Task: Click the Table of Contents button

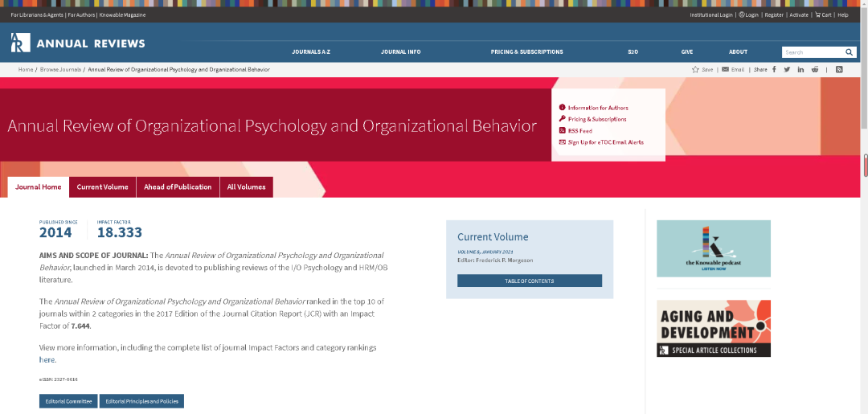Action: click(x=529, y=281)
